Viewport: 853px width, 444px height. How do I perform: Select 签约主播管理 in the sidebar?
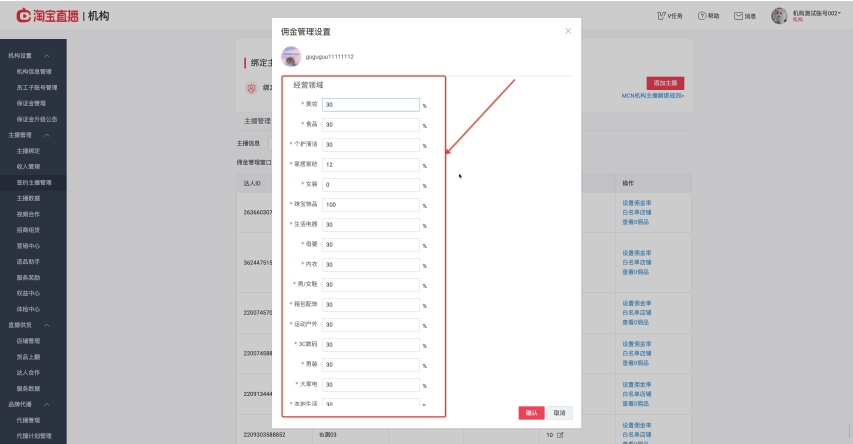click(34, 182)
